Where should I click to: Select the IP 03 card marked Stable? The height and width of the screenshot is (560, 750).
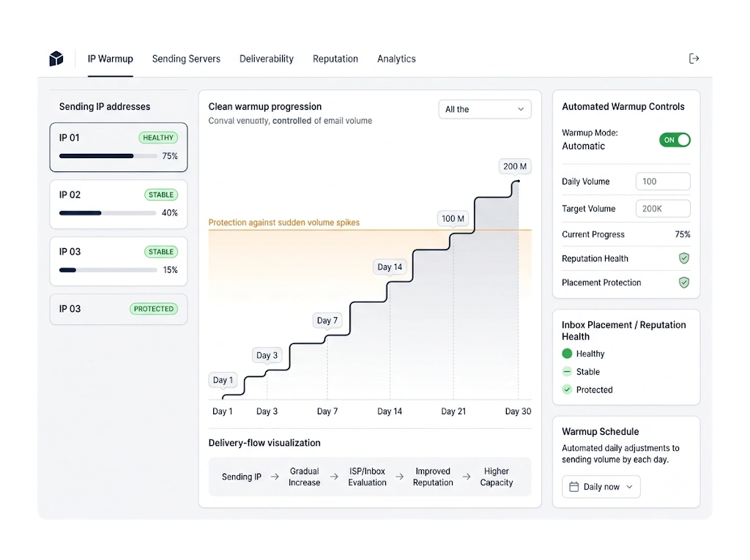tap(119, 261)
